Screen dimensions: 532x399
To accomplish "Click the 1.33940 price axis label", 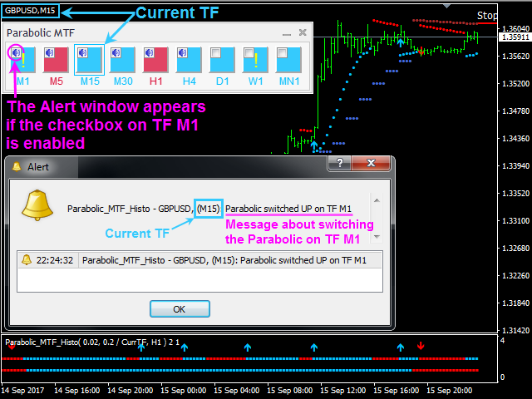I will pos(515,166).
